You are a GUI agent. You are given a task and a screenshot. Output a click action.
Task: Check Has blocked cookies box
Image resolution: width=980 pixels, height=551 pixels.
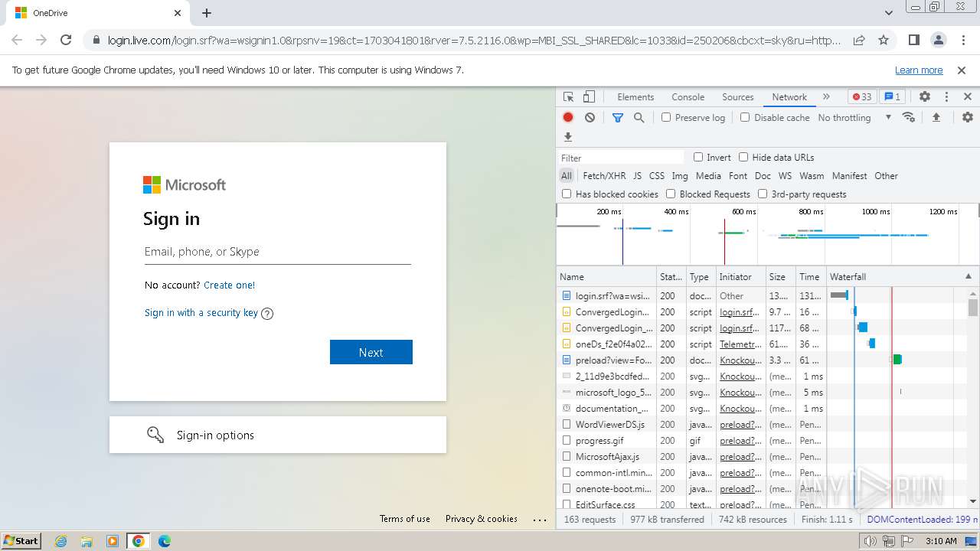[567, 194]
